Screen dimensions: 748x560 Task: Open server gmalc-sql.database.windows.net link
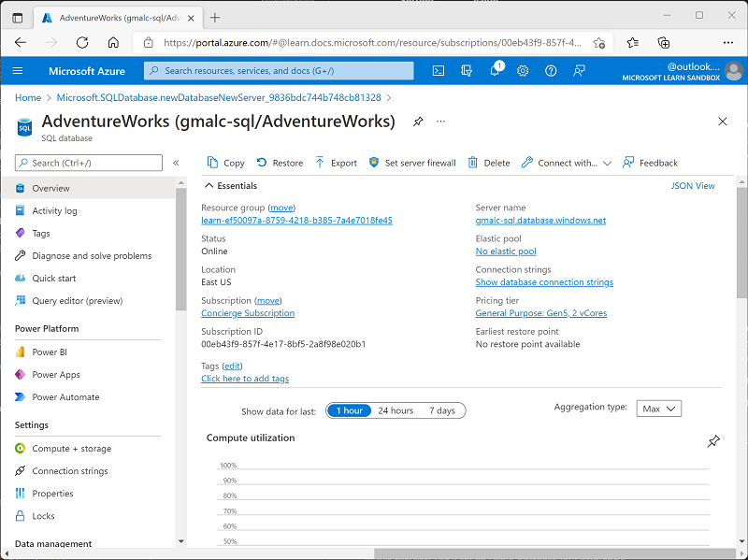540,221
